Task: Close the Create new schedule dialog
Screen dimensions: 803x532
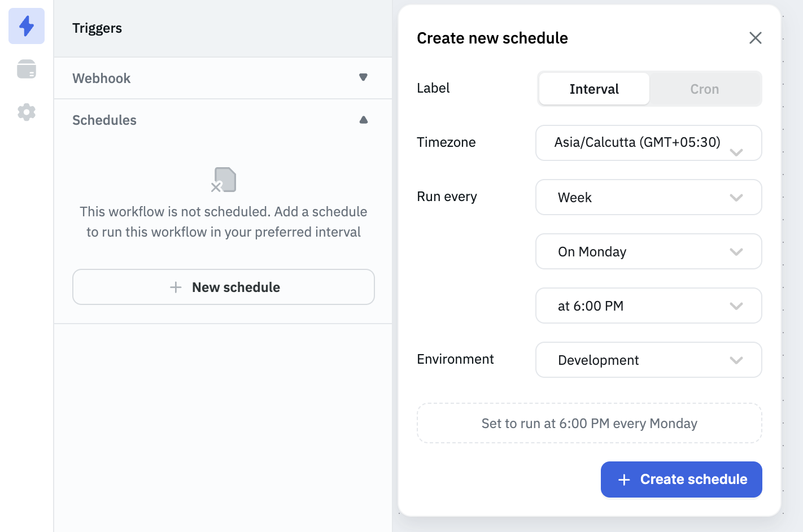Action: [755, 38]
